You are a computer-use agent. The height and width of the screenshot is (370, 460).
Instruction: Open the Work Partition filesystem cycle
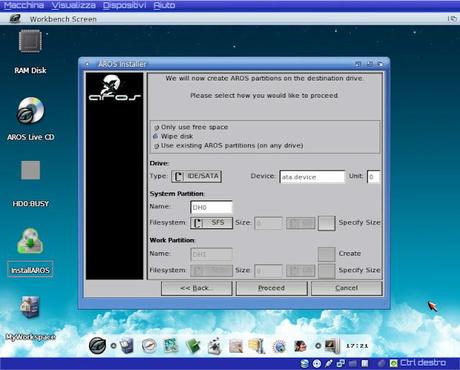[x=211, y=271]
